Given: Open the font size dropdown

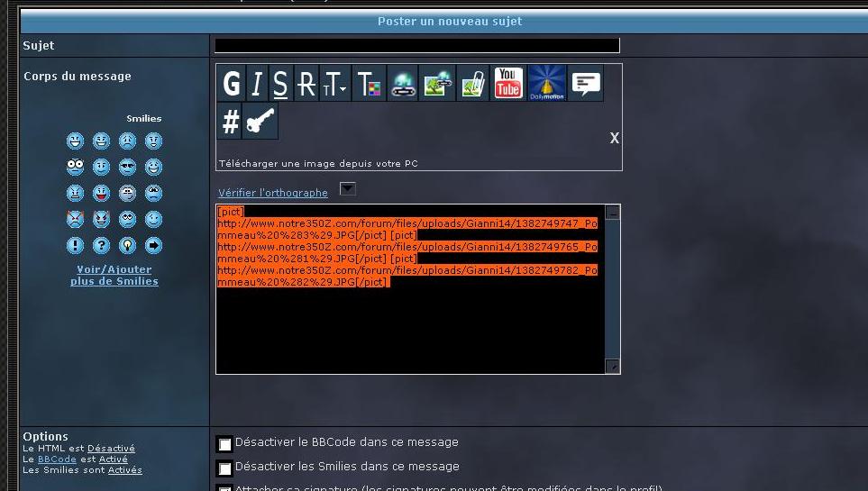Looking at the screenshot, I should (x=335, y=84).
